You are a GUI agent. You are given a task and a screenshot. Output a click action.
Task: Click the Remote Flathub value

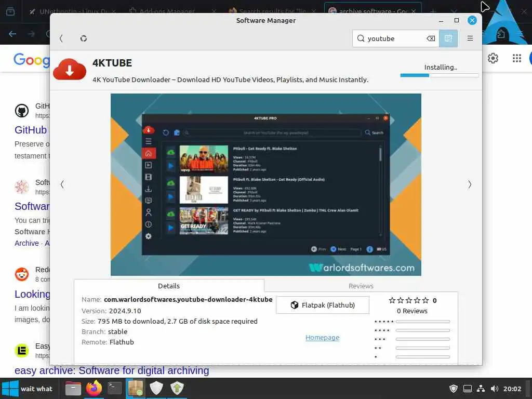tap(122, 342)
